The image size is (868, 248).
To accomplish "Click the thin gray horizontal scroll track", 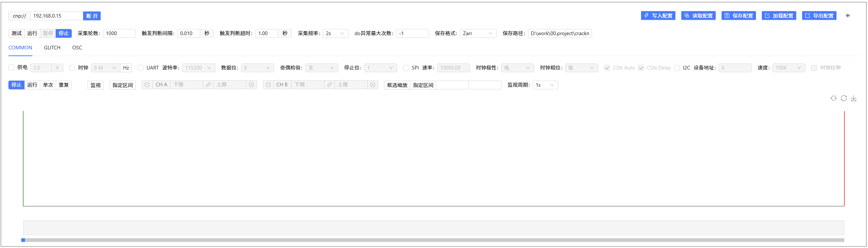I will (x=434, y=240).
